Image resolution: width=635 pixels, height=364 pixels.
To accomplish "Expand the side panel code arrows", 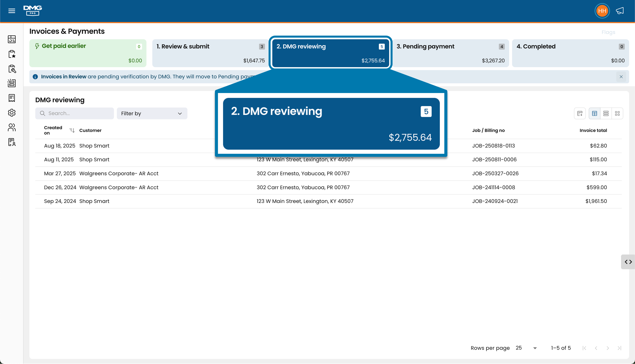I will pos(628,262).
